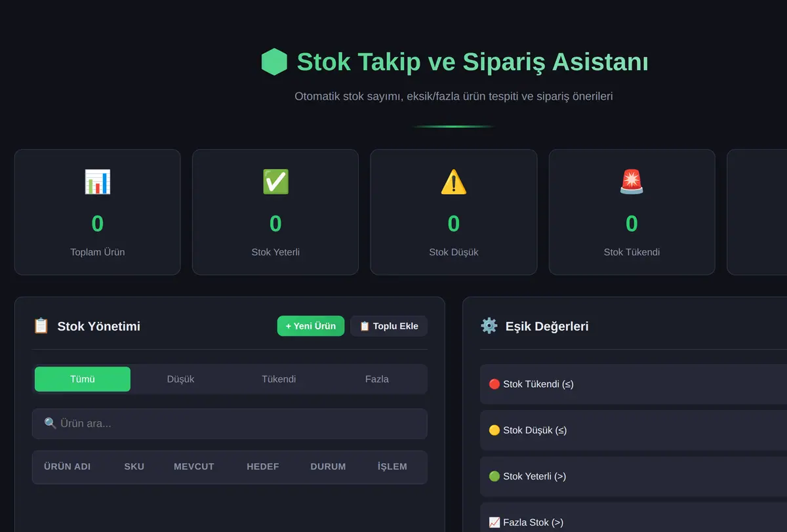Click the red circle icon in Stok Tükendi threshold
The image size is (787, 532).
coord(494,384)
